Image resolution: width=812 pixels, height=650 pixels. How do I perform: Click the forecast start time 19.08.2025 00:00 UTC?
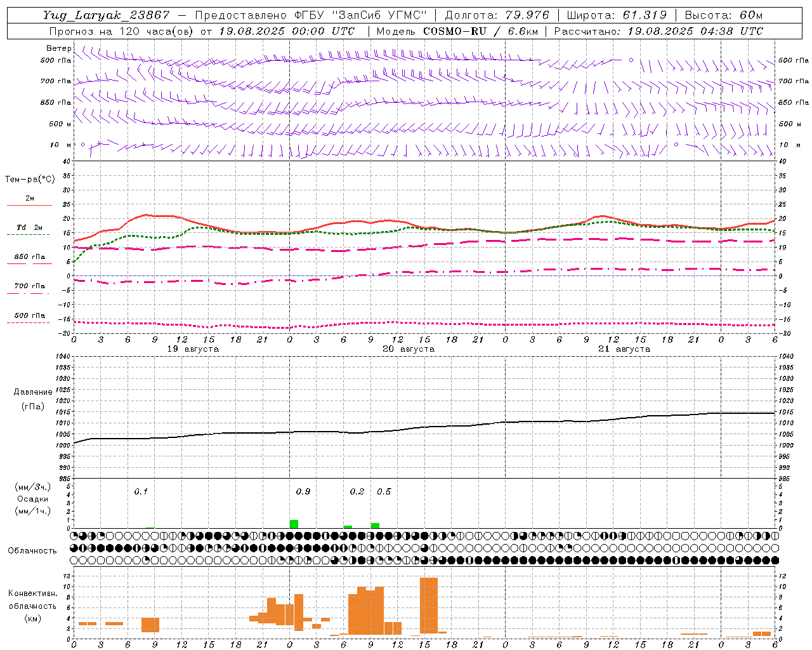(x=287, y=31)
